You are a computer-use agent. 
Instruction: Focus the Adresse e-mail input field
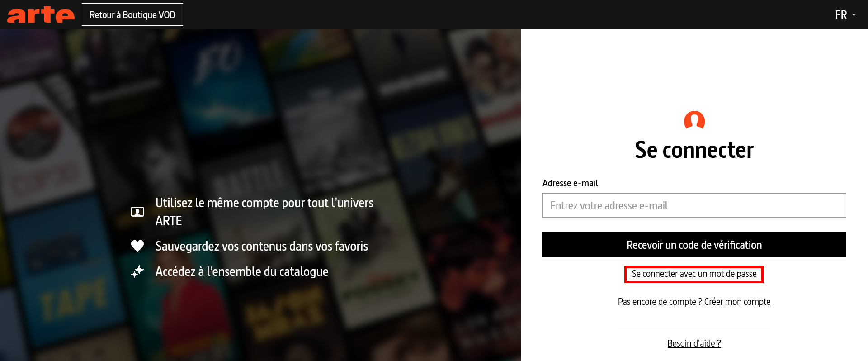click(694, 205)
